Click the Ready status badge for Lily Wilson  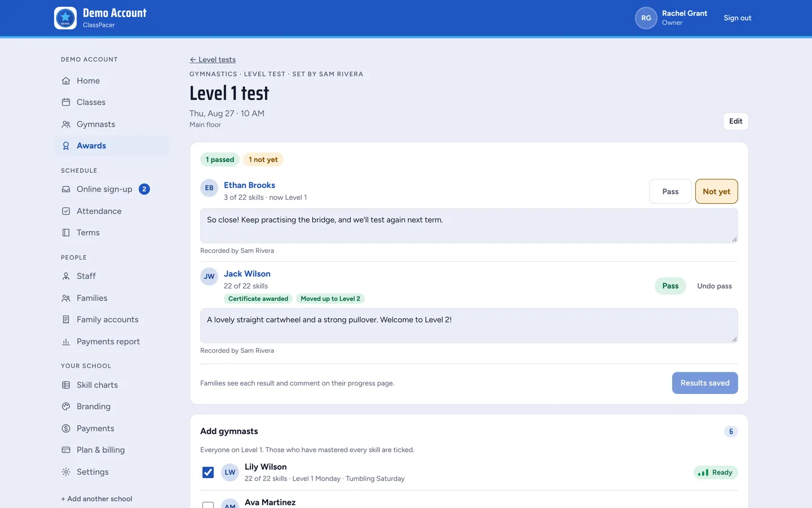click(716, 472)
